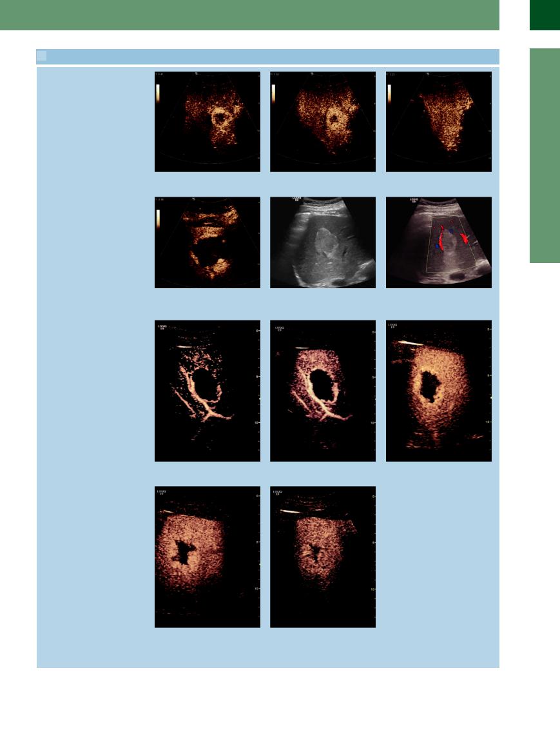The width and height of the screenshot is (560, 755).
Task: Open the color Doppler ultrasound image
Action: pos(439,242)
